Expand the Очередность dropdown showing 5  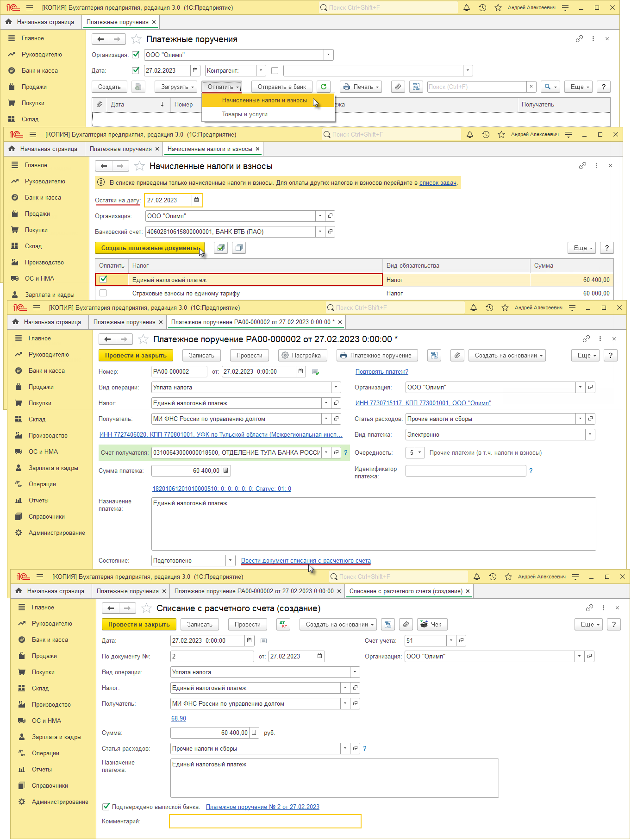(420, 452)
